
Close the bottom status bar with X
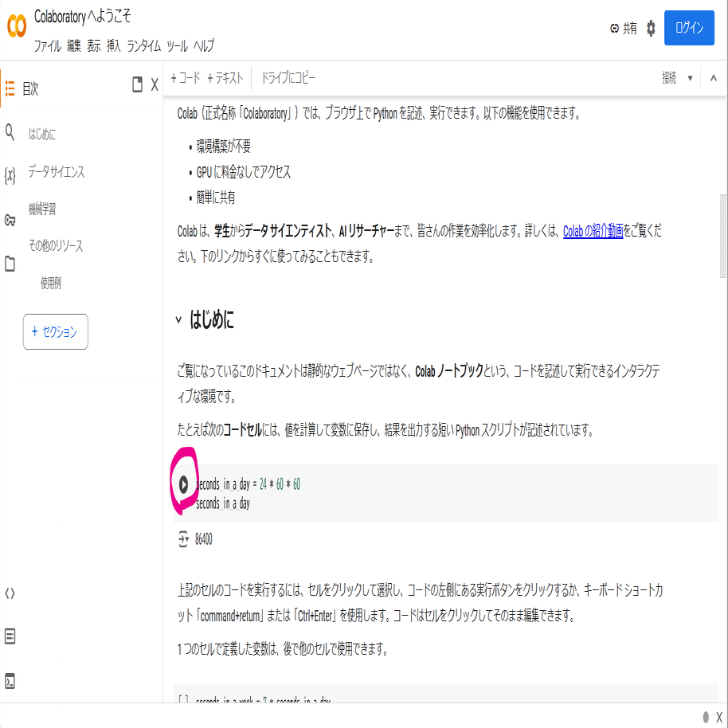[719, 717]
